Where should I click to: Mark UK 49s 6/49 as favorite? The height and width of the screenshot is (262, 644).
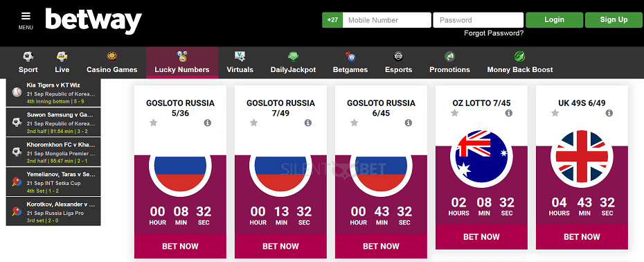click(555, 113)
